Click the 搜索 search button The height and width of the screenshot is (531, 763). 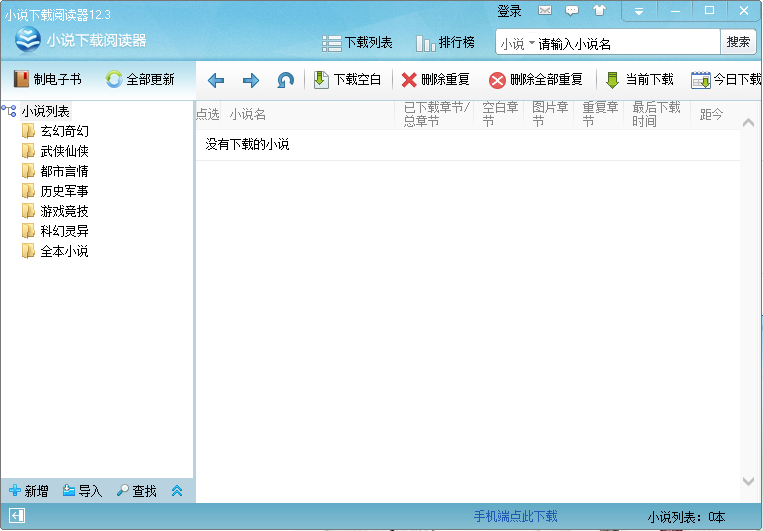pos(738,42)
